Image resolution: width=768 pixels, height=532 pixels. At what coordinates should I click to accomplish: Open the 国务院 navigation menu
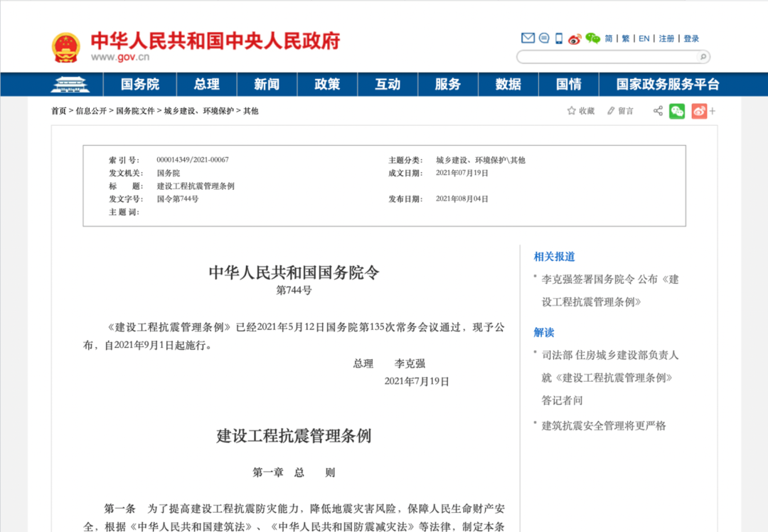(x=140, y=85)
